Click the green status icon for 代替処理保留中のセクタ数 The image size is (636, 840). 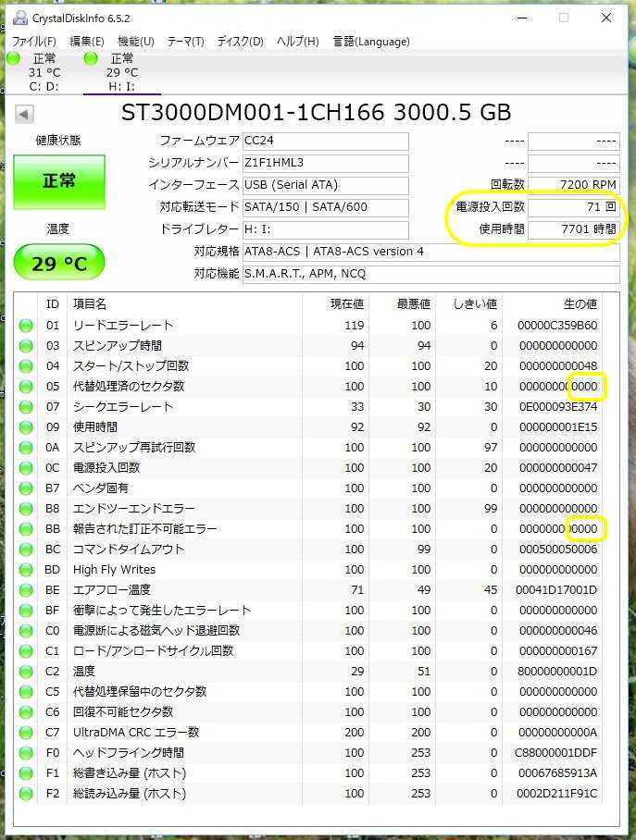click(x=26, y=692)
